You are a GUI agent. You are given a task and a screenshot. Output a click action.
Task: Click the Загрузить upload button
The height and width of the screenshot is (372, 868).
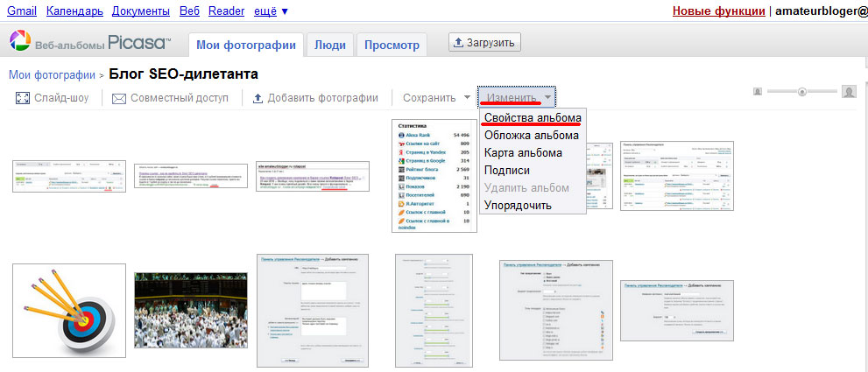pos(484,42)
